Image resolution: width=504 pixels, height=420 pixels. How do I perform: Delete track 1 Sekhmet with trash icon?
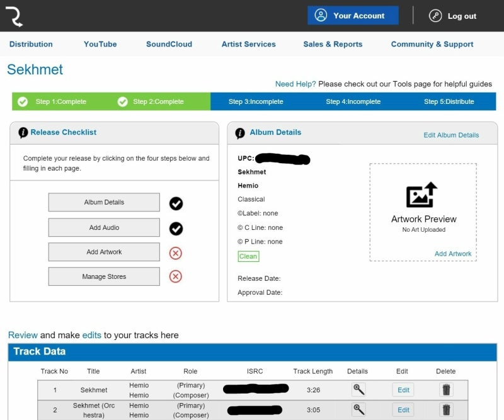(x=446, y=390)
